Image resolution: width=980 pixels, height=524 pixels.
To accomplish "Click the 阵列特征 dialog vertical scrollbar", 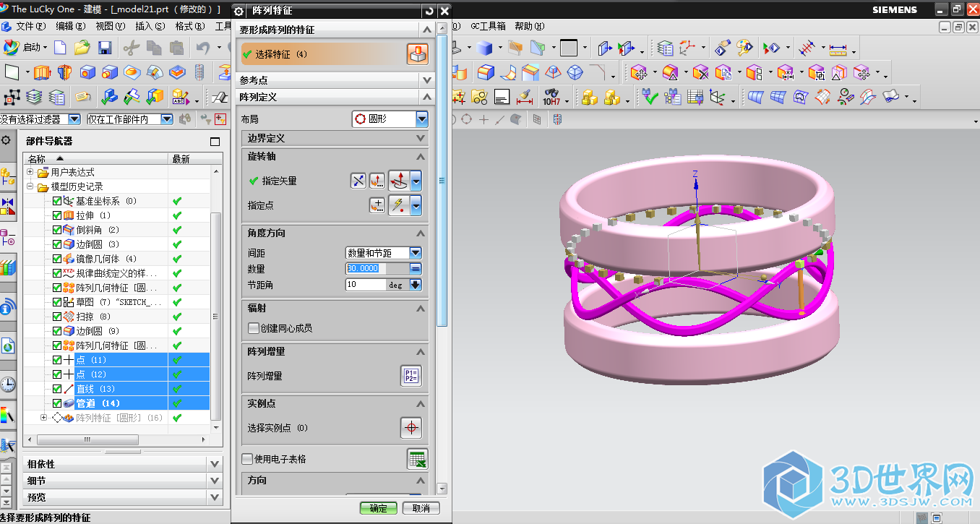I will (442, 181).
